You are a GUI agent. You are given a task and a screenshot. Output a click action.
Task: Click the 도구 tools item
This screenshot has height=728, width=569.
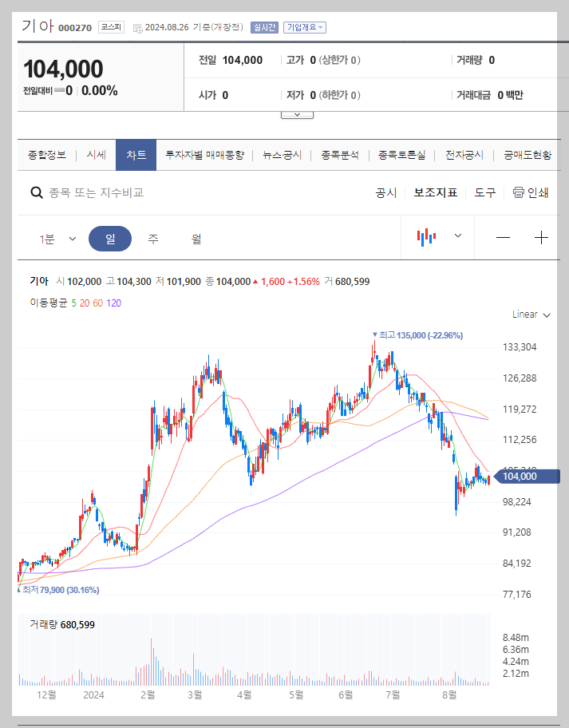tap(484, 192)
